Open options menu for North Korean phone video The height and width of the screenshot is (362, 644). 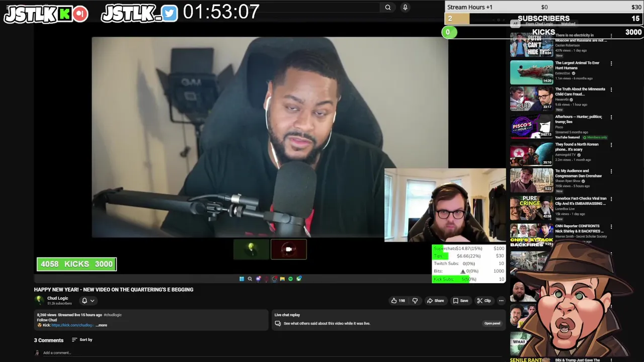[611, 145]
